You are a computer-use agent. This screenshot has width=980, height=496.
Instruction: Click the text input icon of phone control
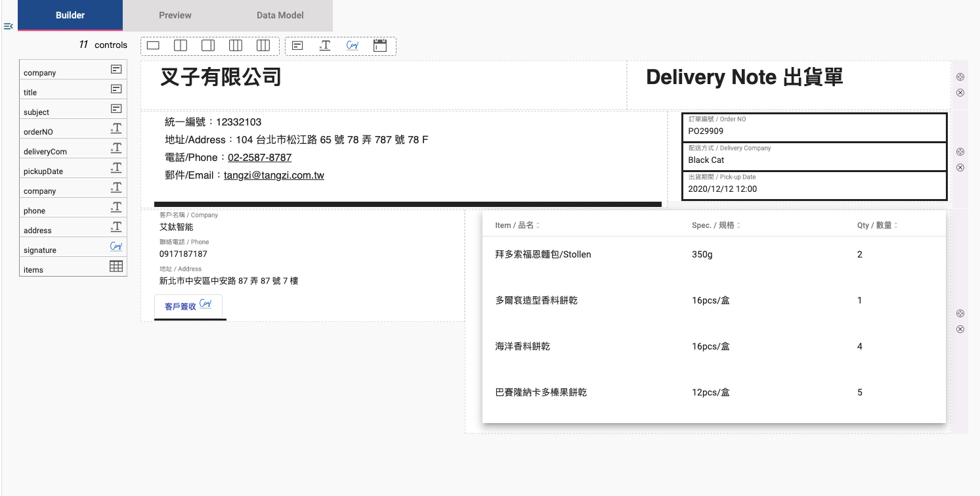[x=116, y=207]
